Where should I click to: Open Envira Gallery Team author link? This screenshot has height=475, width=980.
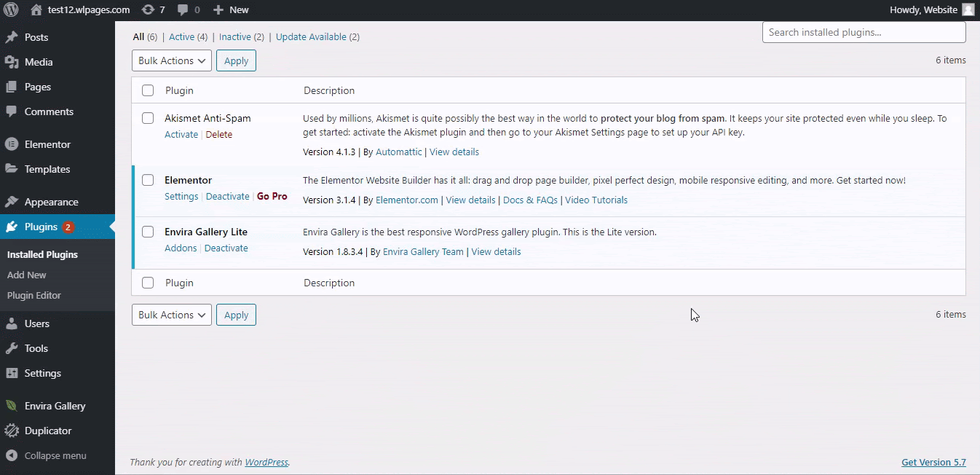coord(423,251)
